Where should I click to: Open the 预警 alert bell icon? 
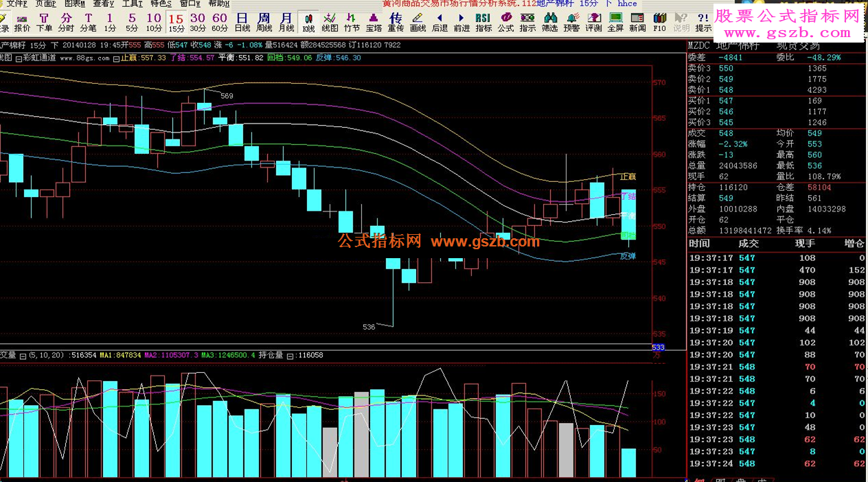[571, 21]
